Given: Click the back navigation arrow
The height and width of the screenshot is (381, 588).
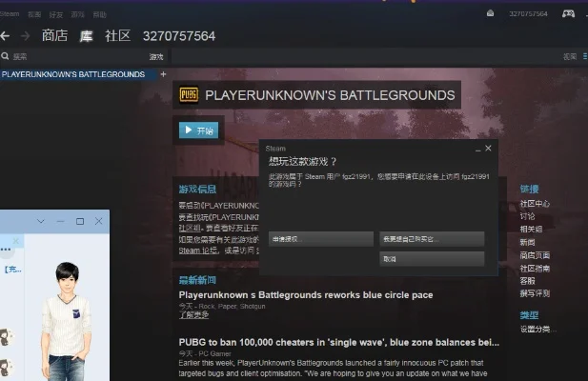Looking at the screenshot, I should (x=5, y=36).
